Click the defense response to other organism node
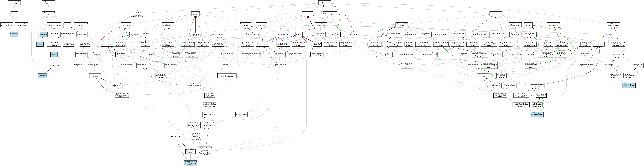Image resolution: width=644 pixels, height=166 pixels. click(82, 54)
